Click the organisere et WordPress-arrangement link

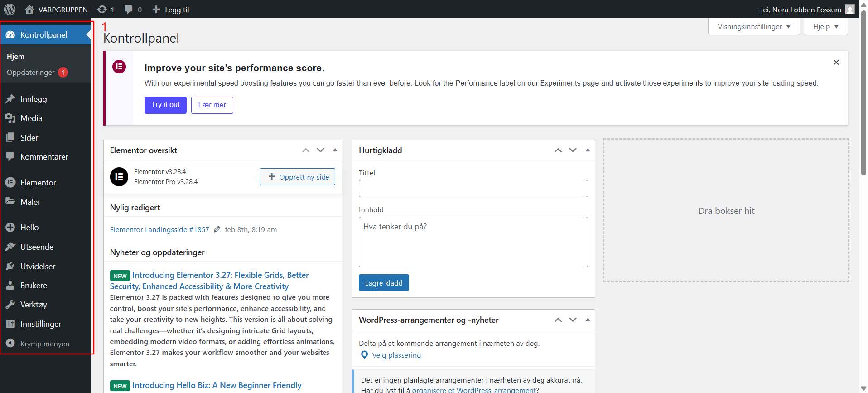tap(473, 390)
